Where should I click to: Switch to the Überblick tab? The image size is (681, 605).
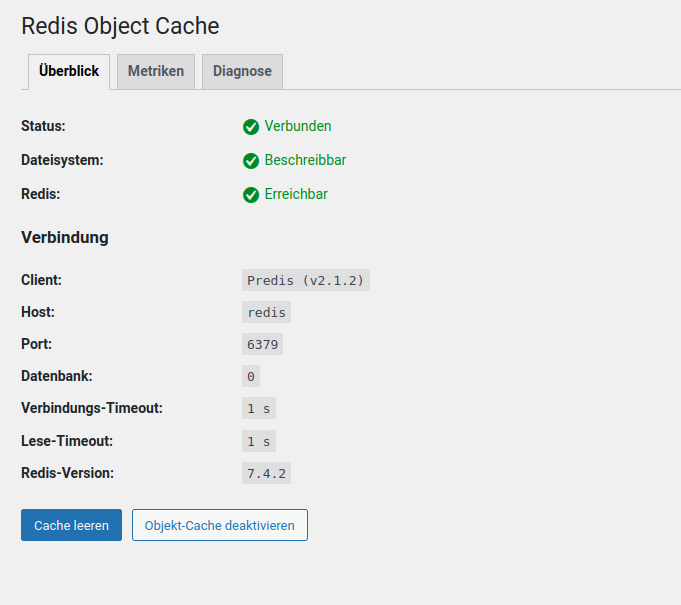pos(69,72)
